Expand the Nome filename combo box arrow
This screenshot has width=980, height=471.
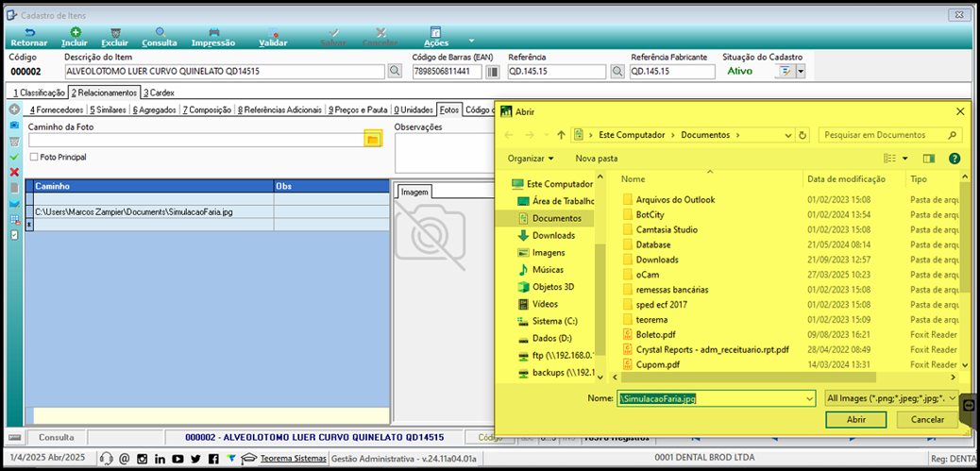coord(810,398)
